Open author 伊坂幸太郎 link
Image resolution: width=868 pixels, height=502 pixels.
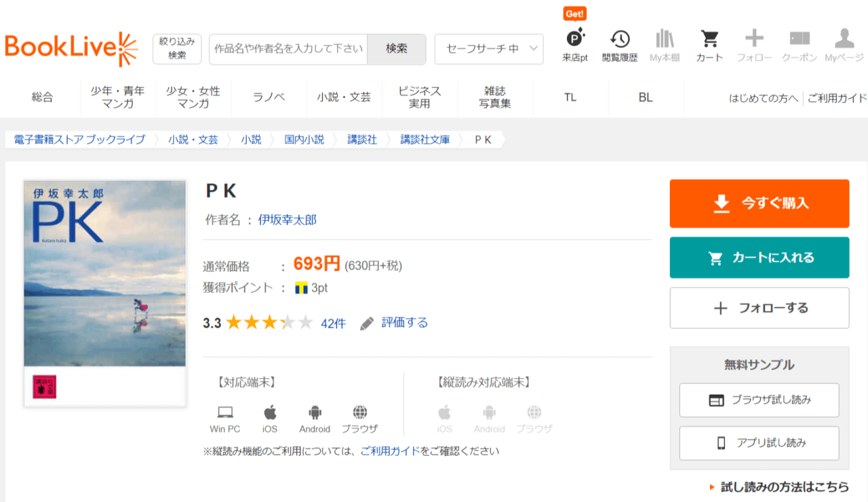click(x=288, y=220)
